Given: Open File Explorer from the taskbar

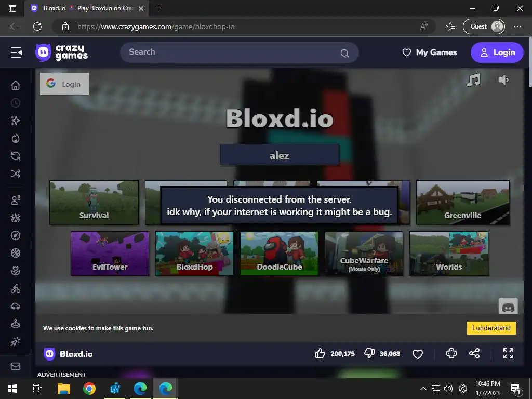Looking at the screenshot, I should click(64, 389).
